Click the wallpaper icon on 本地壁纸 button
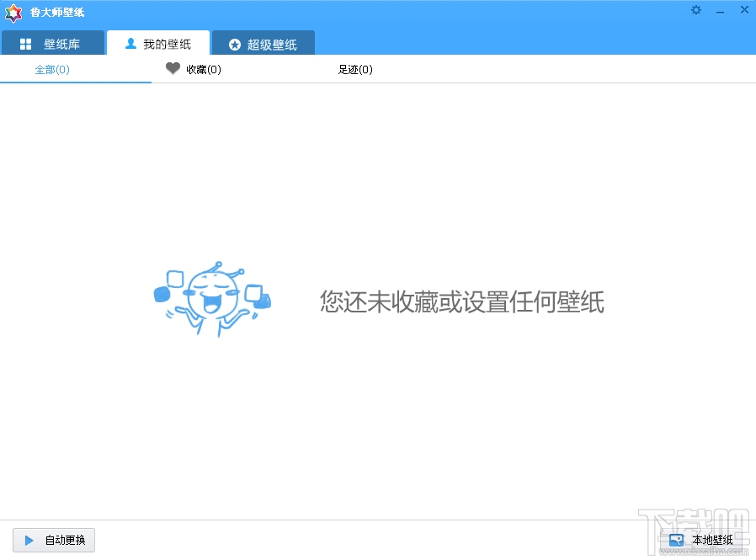 point(677,540)
